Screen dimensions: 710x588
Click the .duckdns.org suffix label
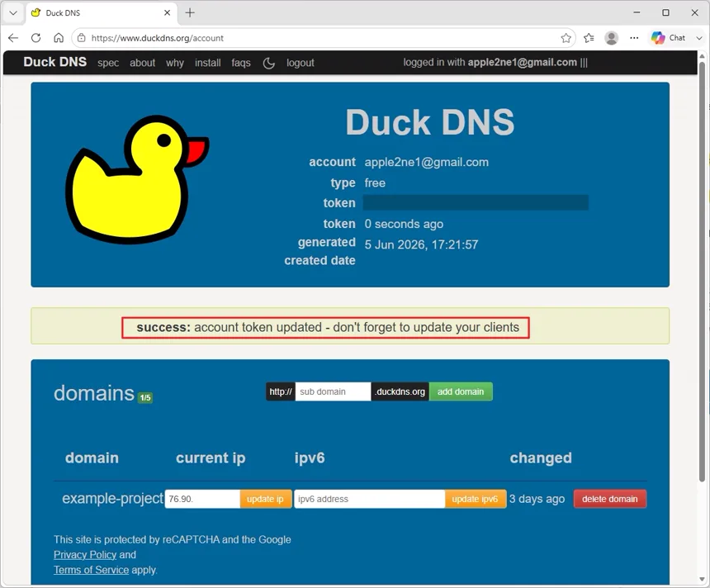pyautogui.click(x=400, y=391)
